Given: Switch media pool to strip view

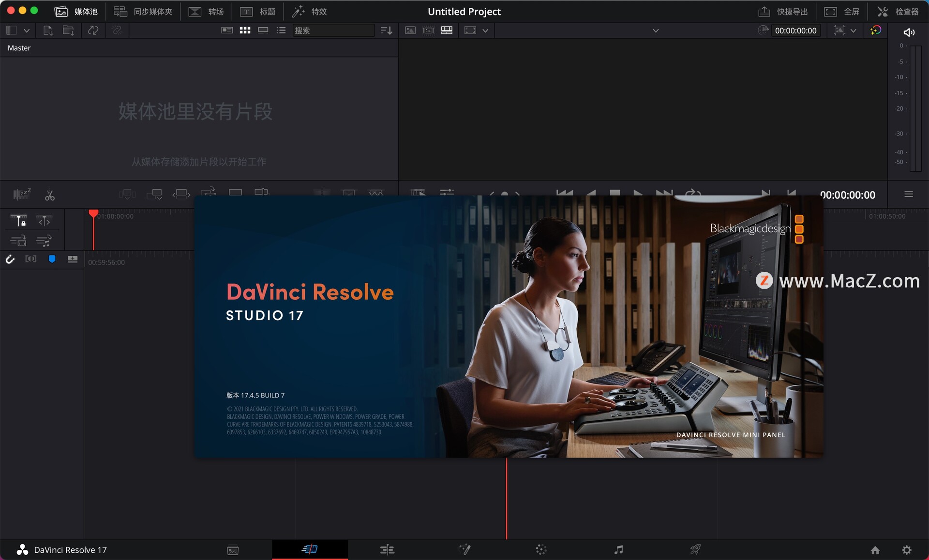Looking at the screenshot, I should tap(263, 30).
